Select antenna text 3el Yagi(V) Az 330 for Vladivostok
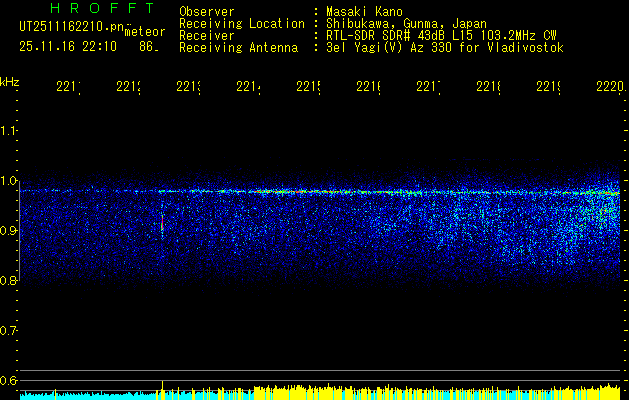 tap(445, 48)
